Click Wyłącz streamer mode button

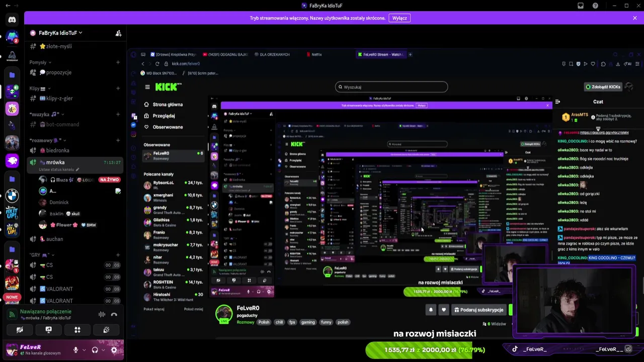(399, 18)
